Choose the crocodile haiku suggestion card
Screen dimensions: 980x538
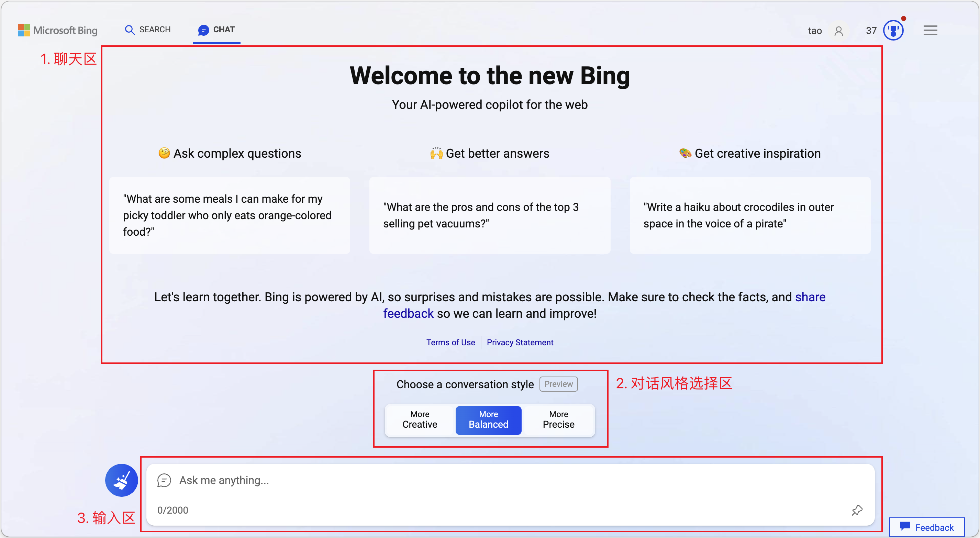(x=750, y=215)
